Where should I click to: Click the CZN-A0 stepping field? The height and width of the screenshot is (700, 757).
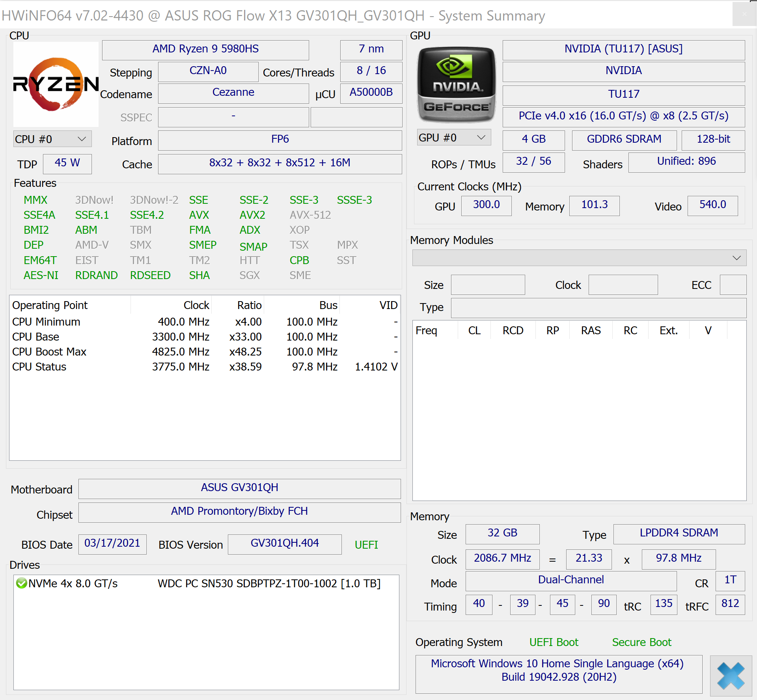(208, 72)
